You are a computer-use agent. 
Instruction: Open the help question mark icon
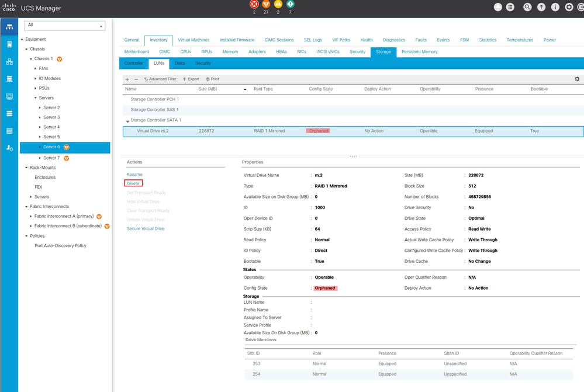point(541,7)
